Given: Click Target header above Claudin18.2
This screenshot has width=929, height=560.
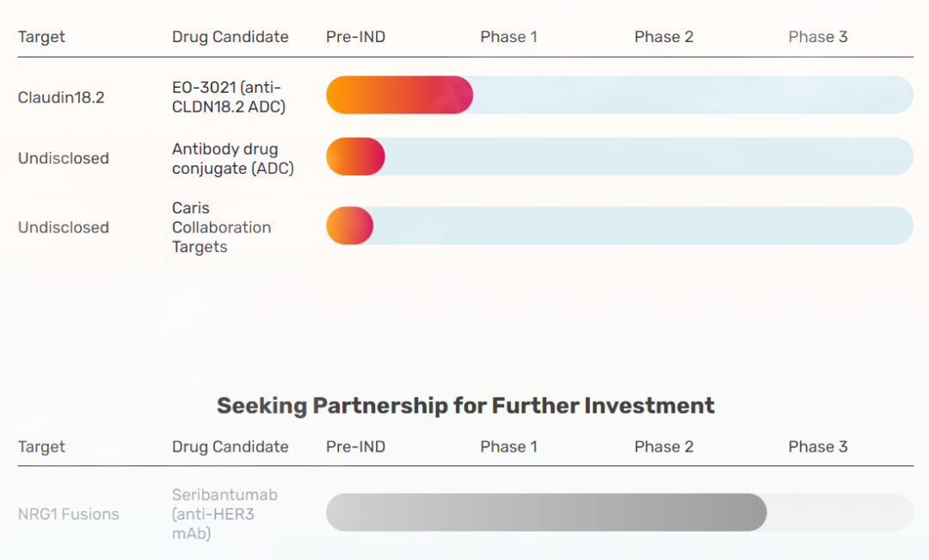Looking at the screenshot, I should 41,36.
